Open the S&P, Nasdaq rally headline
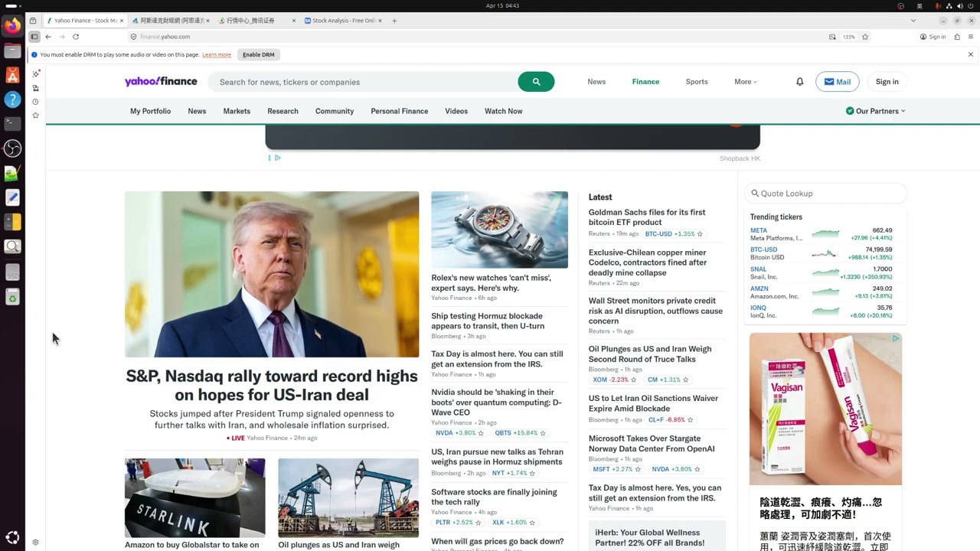Image resolution: width=980 pixels, height=551 pixels. (x=272, y=386)
